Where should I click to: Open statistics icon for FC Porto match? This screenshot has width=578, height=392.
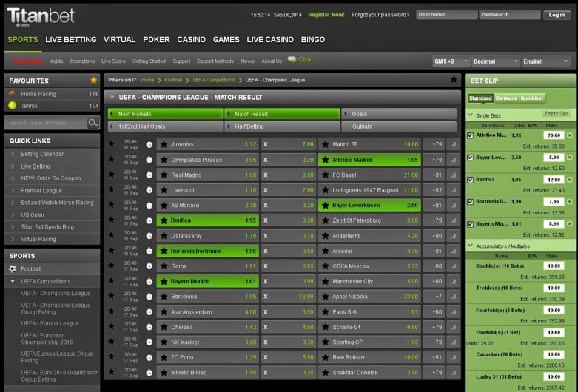tap(453, 357)
